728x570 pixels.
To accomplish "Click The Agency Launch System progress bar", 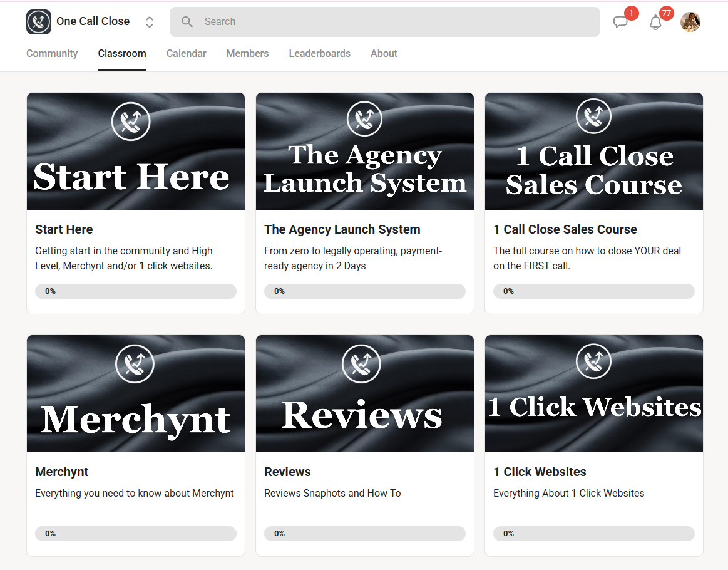I will pyautogui.click(x=365, y=291).
